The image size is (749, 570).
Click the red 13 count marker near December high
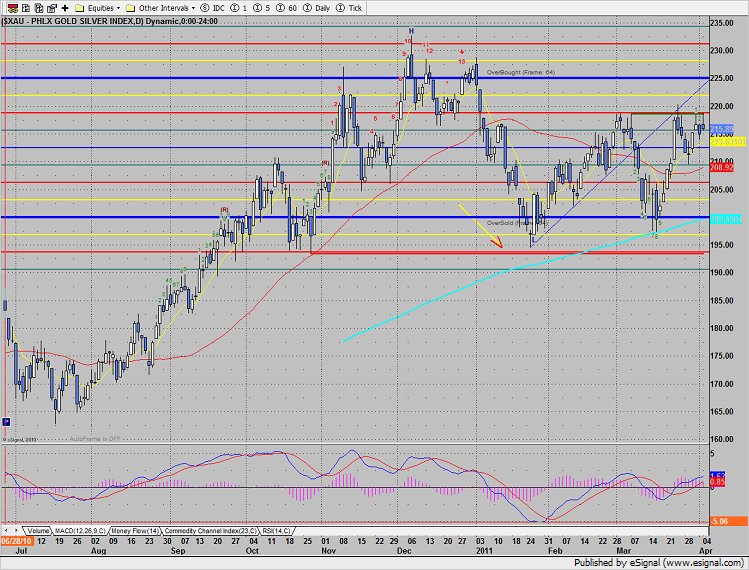pos(461,62)
